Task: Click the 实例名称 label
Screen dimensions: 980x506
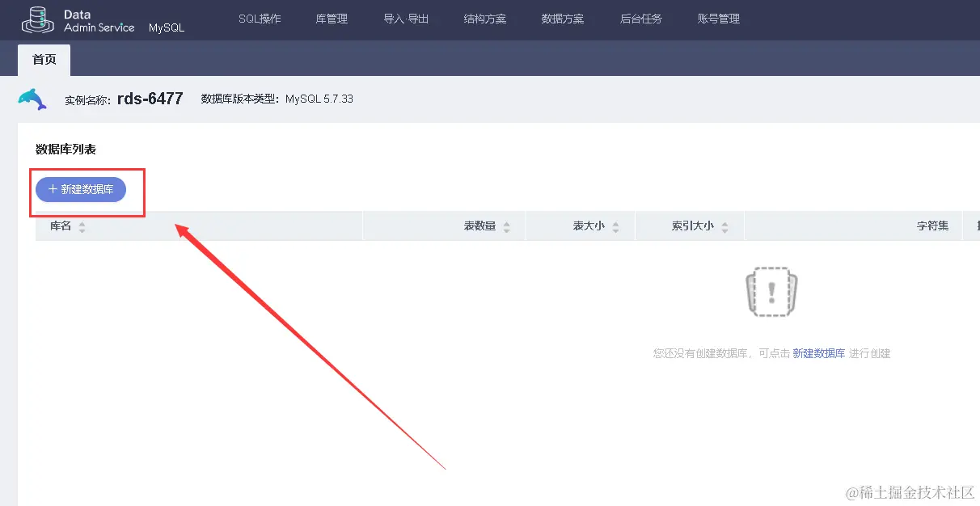Action: [x=89, y=101]
